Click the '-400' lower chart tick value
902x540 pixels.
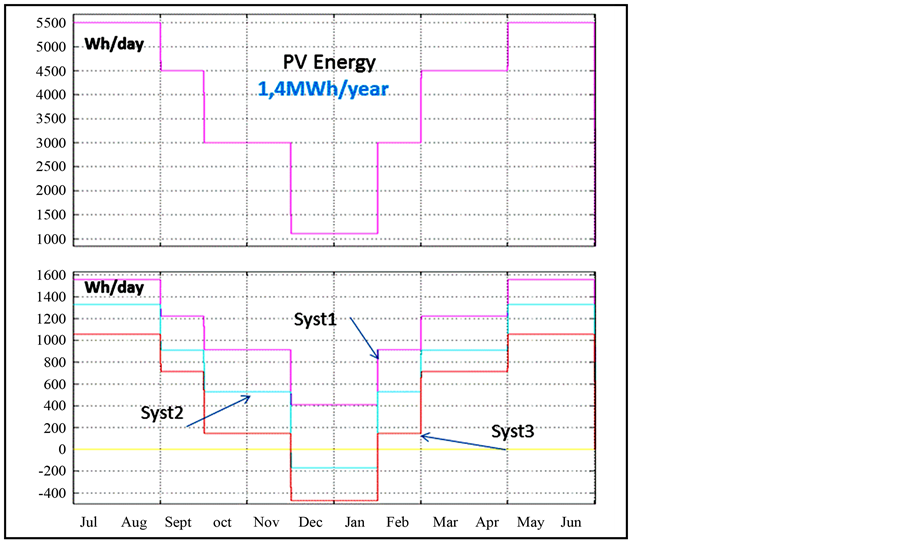53,493
